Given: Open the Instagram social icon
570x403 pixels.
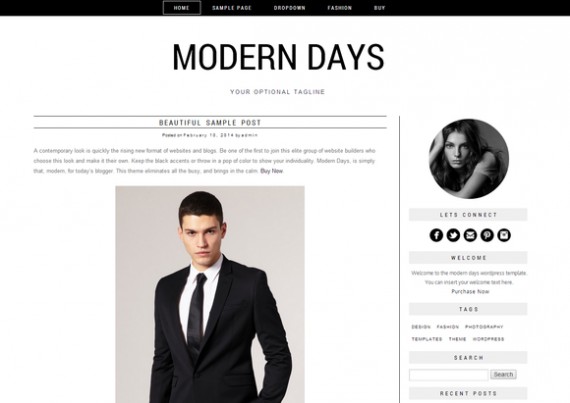Looking at the screenshot, I should [x=504, y=235].
